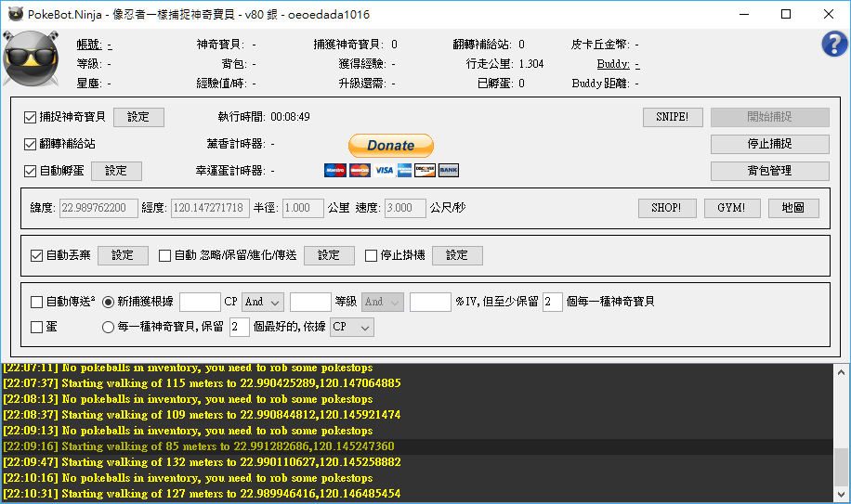The width and height of the screenshot is (851, 504).
Task: Click 設定 button next to 停止掛機
Action: coord(457,255)
